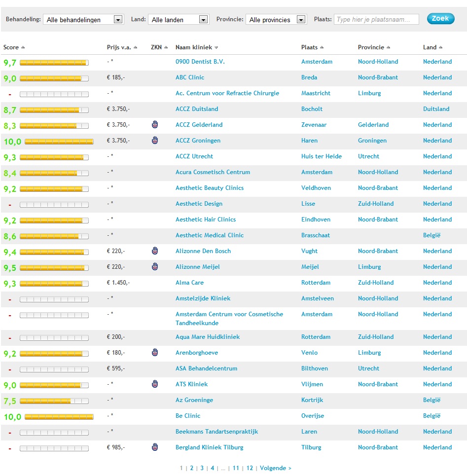
Task: Click score bar for ACCZ Groningen
Action: click(59, 142)
